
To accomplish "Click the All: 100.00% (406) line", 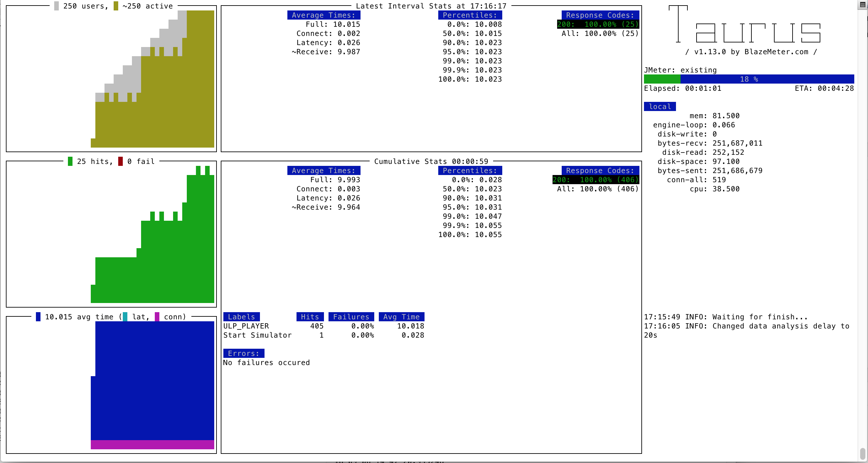I will pyautogui.click(x=598, y=189).
